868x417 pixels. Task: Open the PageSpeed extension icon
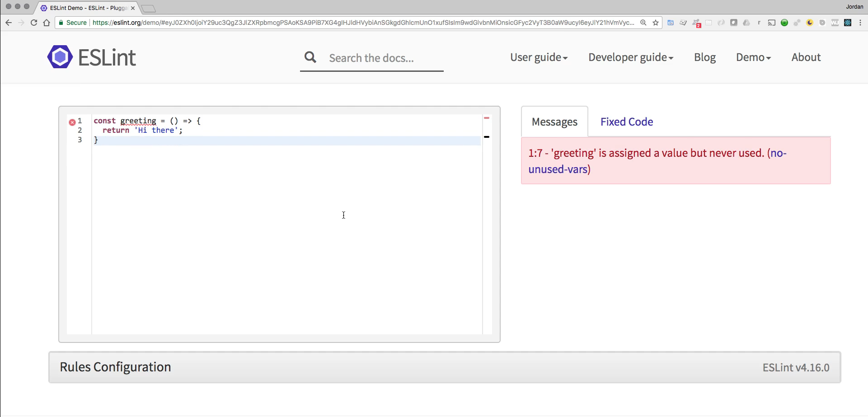[x=671, y=23]
